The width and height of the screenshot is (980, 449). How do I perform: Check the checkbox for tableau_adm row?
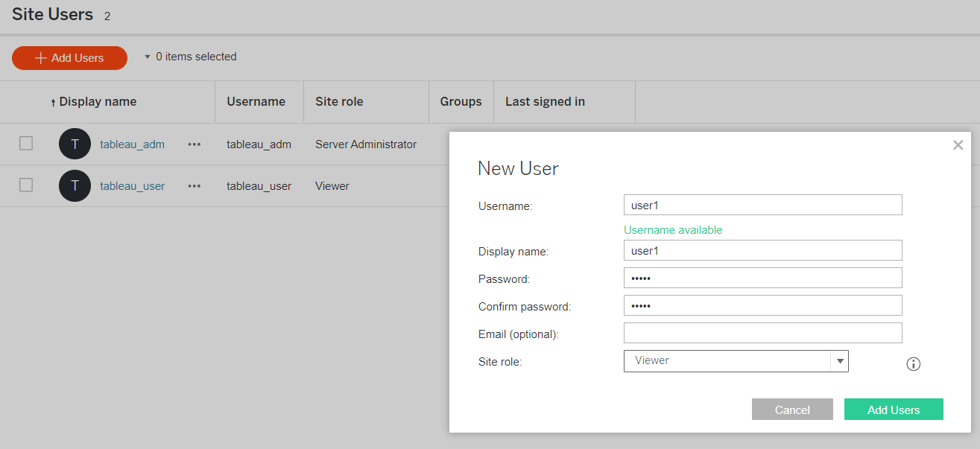tap(26, 144)
